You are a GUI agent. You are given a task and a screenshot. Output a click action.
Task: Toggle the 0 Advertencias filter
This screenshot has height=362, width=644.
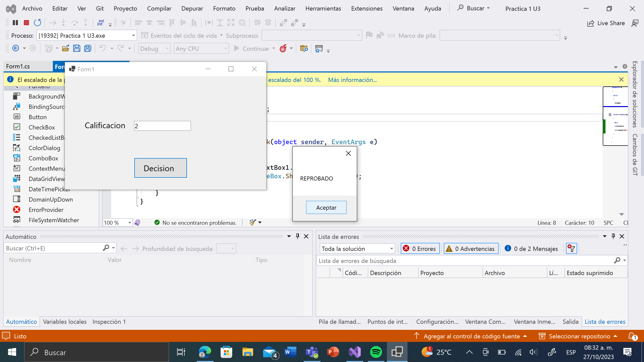click(471, 248)
